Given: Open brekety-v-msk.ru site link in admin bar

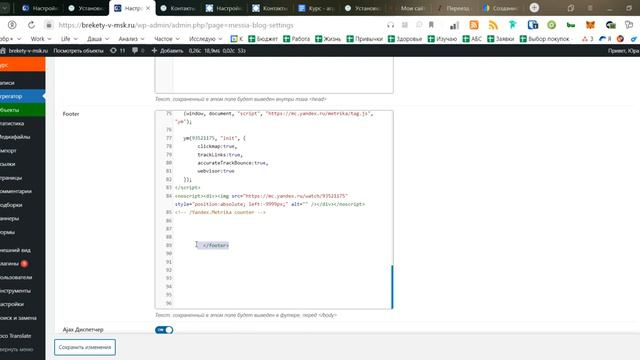Looking at the screenshot, I should 24,51.
